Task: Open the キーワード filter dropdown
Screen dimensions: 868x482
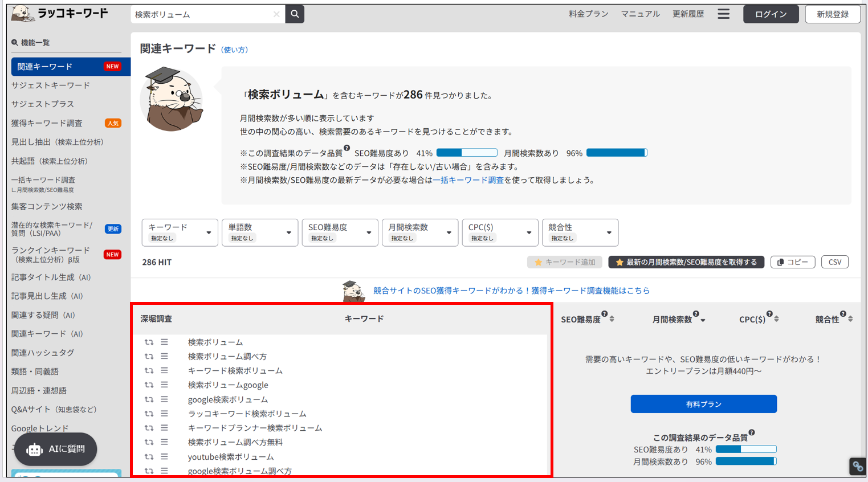Action: coord(180,232)
